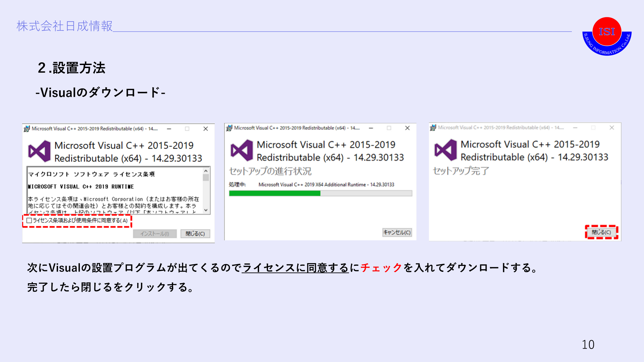Click the installer title bar icon of license dialog
This screenshot has height=362, width=644.
[x=27, y=129]
